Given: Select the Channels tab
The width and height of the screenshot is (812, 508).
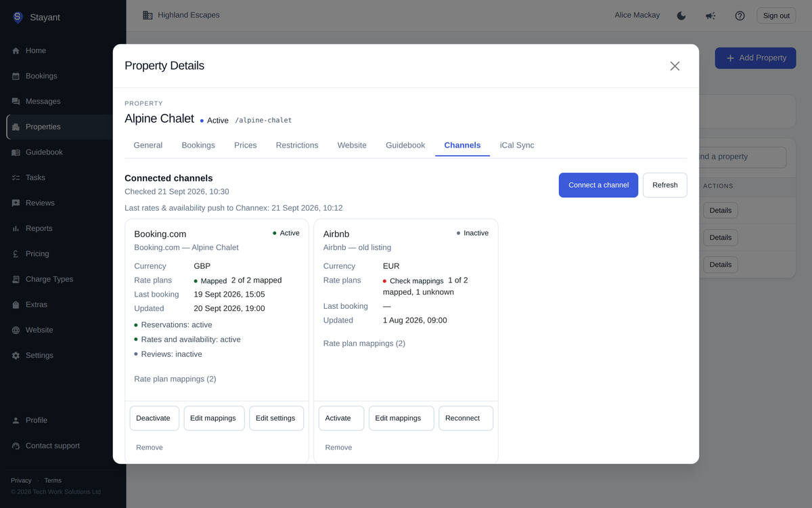Looking at the screenshot, I should [463, 146].
